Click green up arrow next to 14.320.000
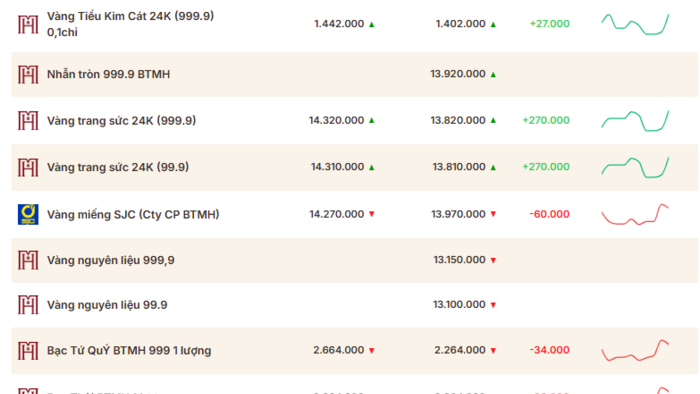This screenshot has height=394, width=700. coord(371,120)
